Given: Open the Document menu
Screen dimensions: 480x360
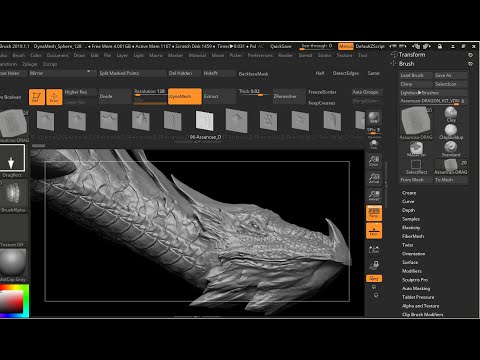Looking at the screenshot, I should pos(57,55).
